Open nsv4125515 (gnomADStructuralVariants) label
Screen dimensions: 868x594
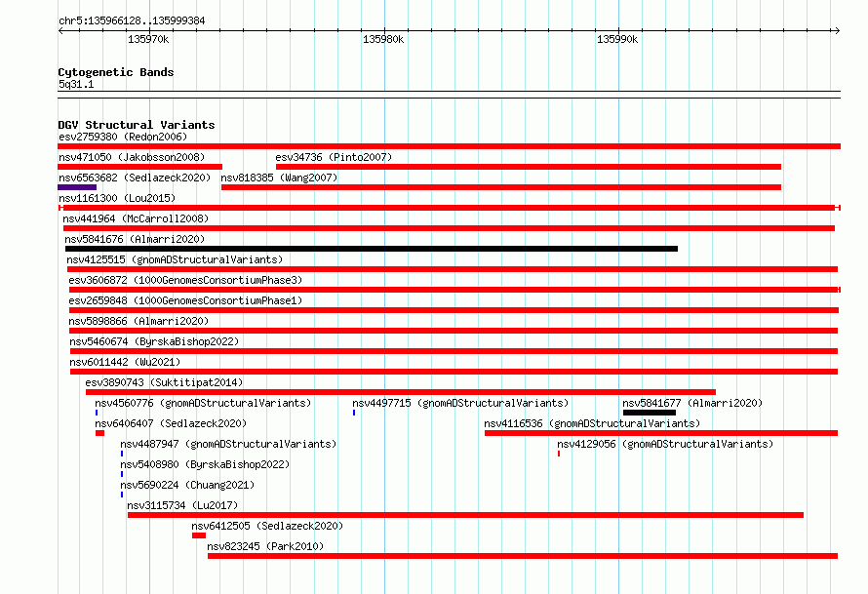(175, 259)
